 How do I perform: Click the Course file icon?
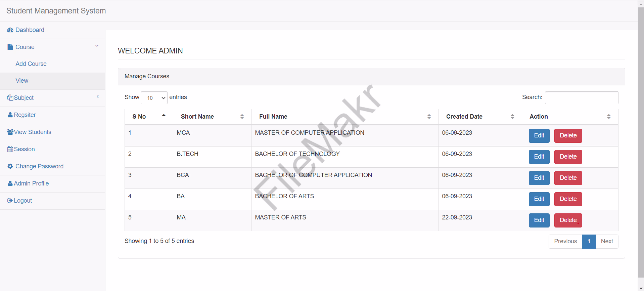tap(10, 47)
